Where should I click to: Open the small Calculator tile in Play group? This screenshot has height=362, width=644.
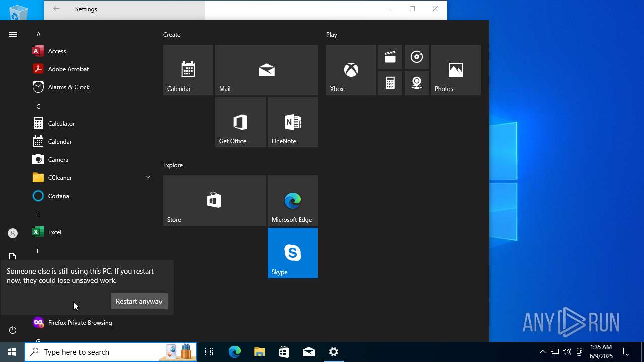(390, 83)
